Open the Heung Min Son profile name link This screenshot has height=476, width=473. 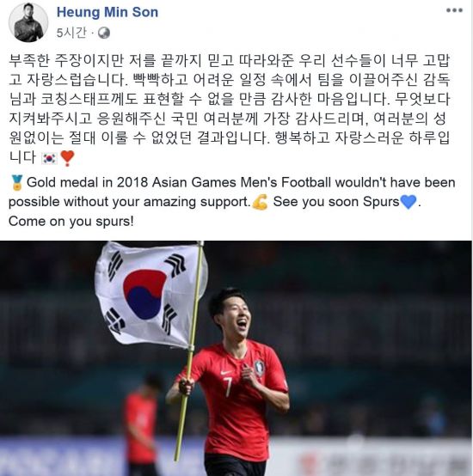point(107,12)
